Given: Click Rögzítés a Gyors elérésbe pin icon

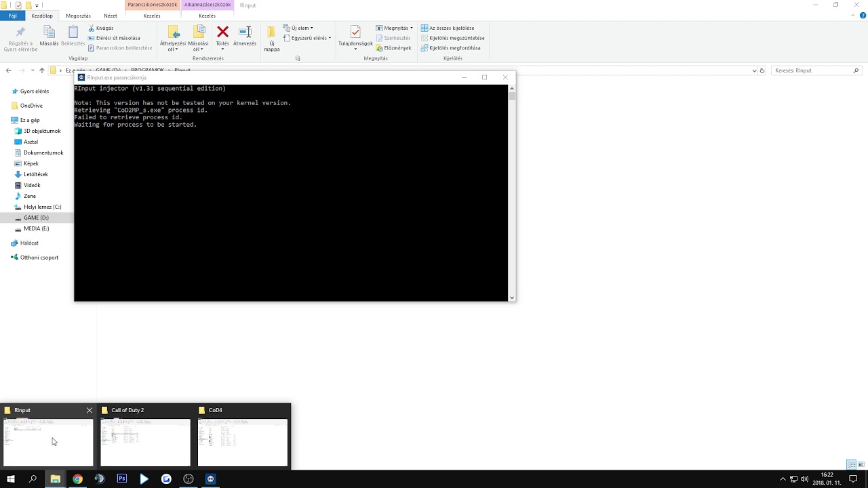Looking at the screenshot, I should click(x=20, y=32).
